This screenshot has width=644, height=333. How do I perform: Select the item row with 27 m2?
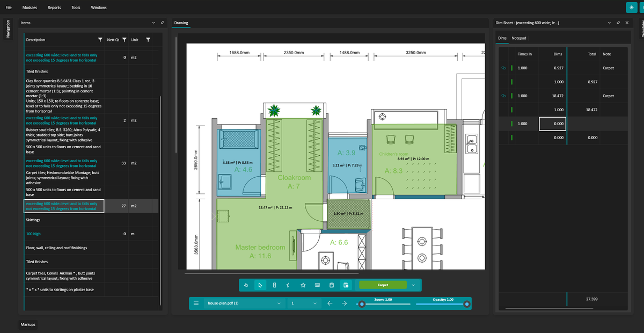(x=91, y=206)
